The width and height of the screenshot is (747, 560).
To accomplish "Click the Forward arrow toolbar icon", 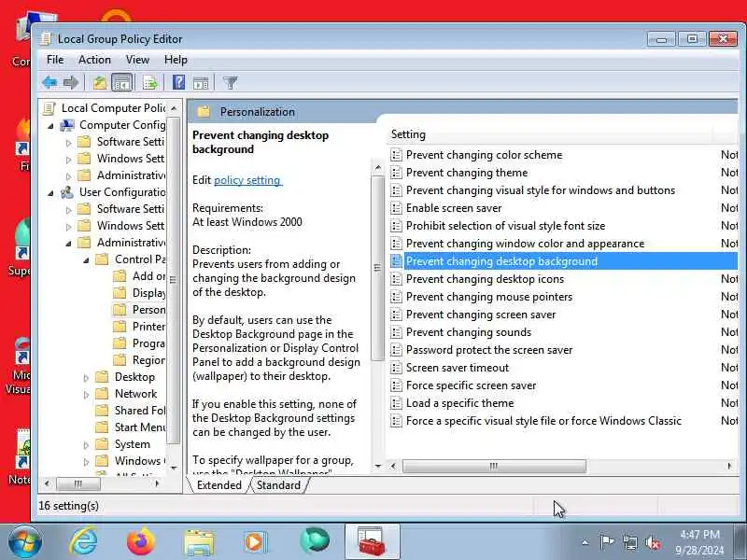I will (71, 82).
